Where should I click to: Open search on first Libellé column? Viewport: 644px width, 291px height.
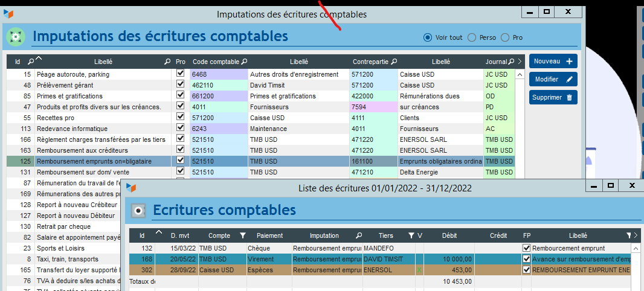pyautogui.click(x=167, y=62)
